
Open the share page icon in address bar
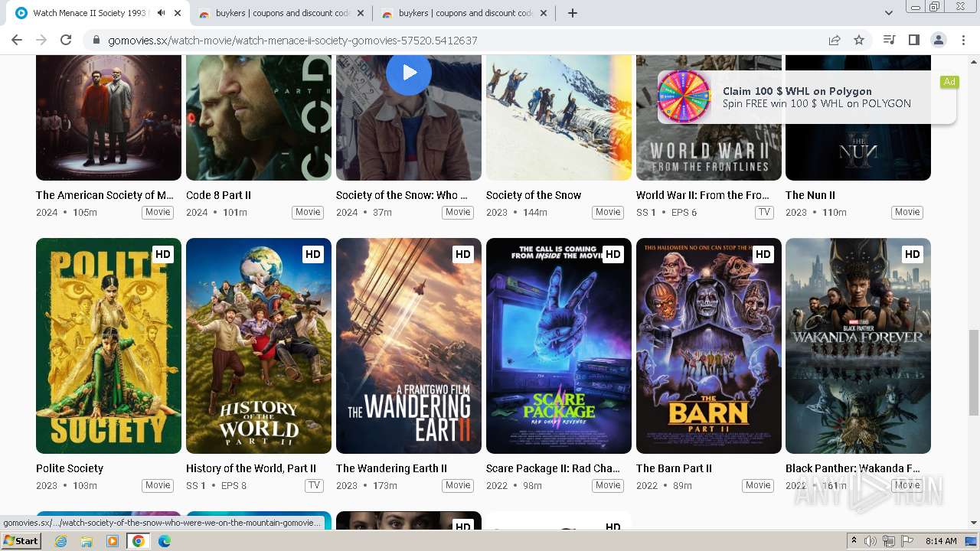tap(835, 40)
